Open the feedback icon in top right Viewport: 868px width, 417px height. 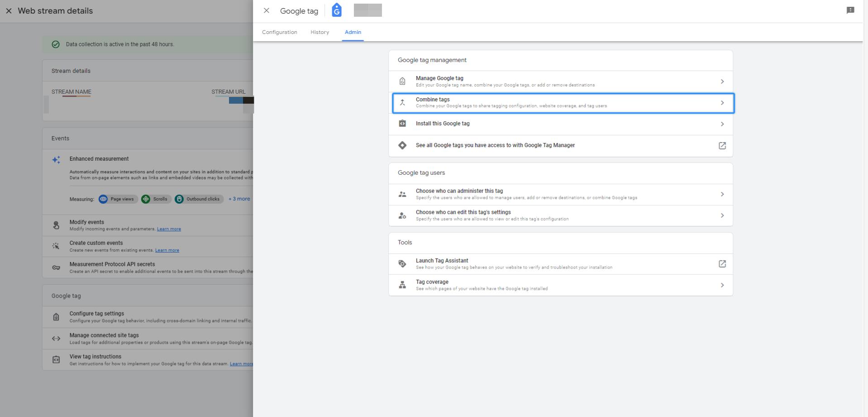tap(850, 10)
